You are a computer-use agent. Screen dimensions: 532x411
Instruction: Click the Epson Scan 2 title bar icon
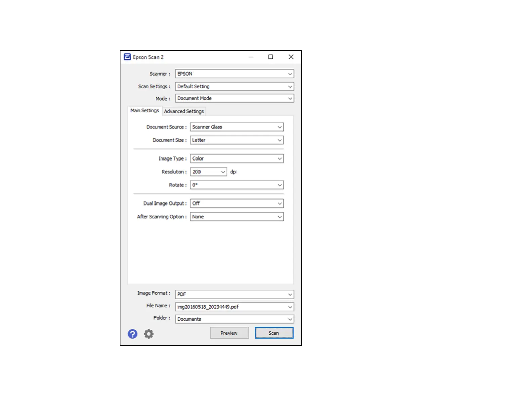tap(127, 57)
